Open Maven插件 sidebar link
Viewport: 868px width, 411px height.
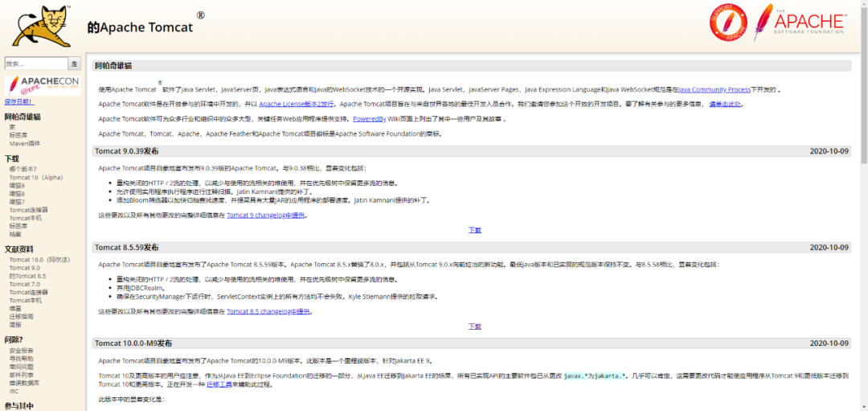click(25, 143)
